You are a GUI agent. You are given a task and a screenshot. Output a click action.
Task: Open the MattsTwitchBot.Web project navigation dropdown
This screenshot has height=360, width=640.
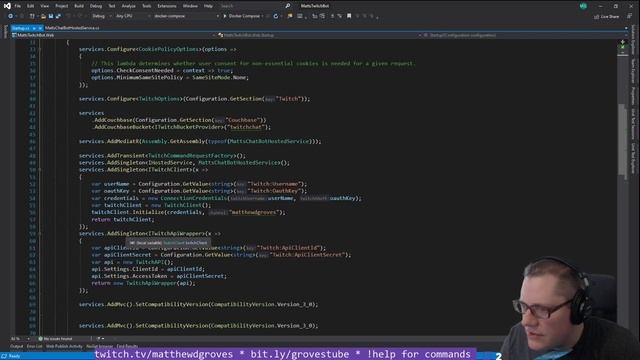[x=113, y=36]
